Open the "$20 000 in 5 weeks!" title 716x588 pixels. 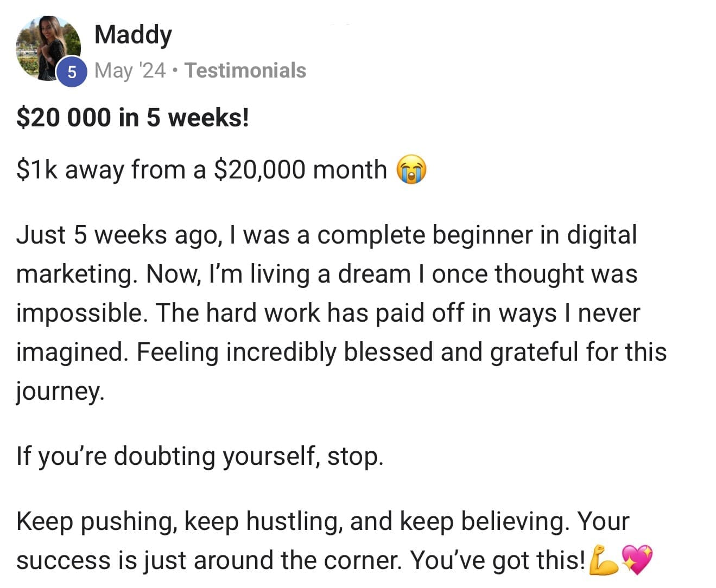[133, 117]
